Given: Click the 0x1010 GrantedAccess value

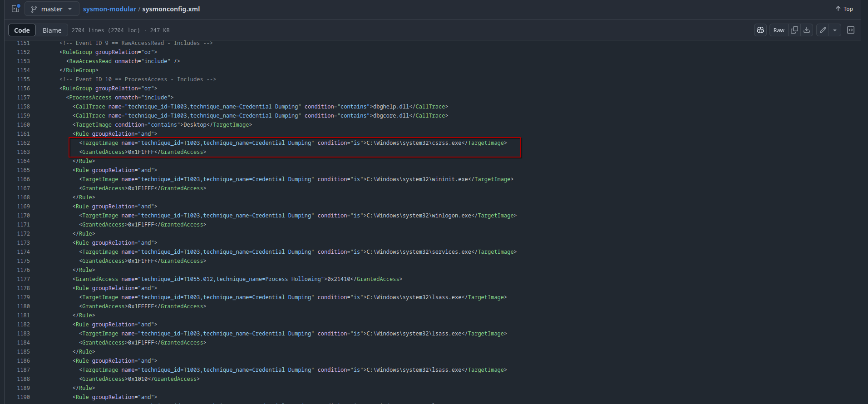Looking at the screenshot, I should pos(138,379).
